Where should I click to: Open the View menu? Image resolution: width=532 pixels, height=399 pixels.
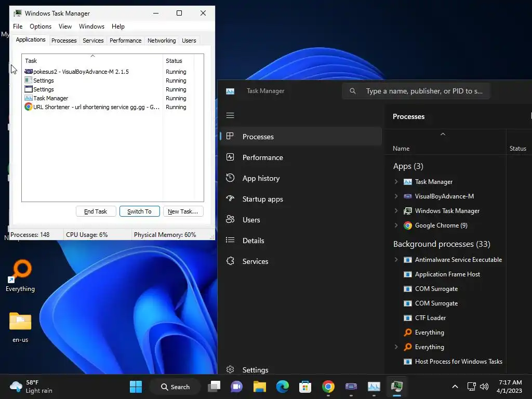coord(65,26)
